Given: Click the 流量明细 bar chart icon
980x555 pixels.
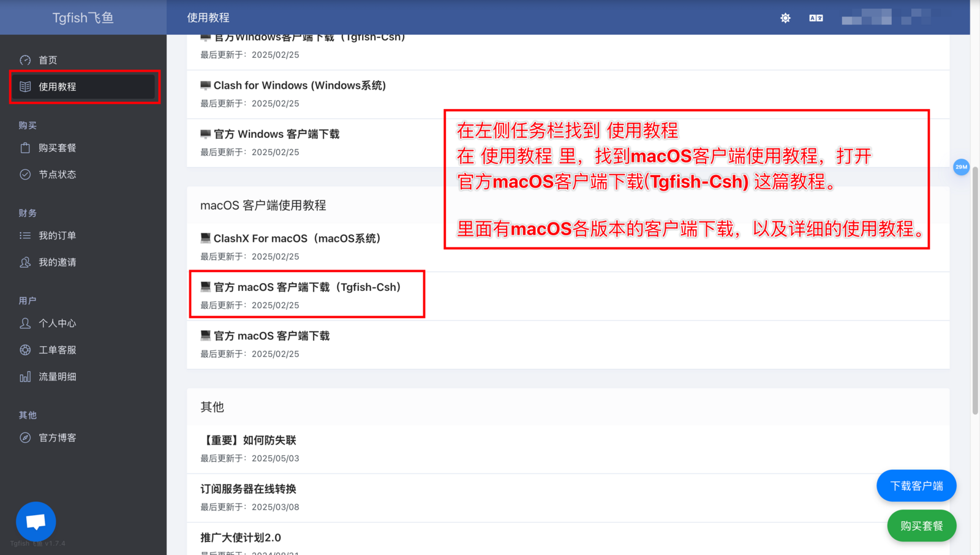Looking at the screenshot, I should click(25, 377).
